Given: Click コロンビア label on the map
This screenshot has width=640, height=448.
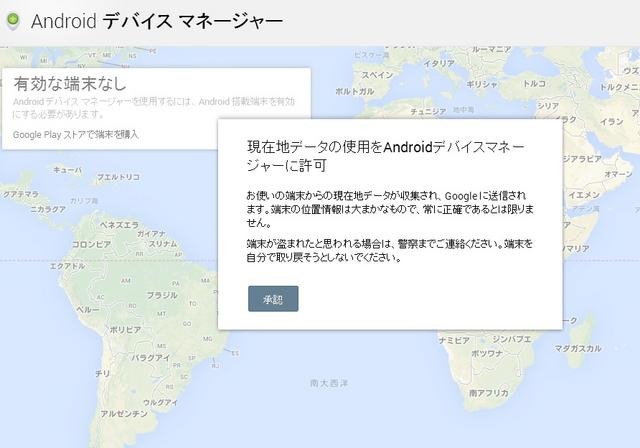Looking at the screenshot, I should [x=90, y=244].
